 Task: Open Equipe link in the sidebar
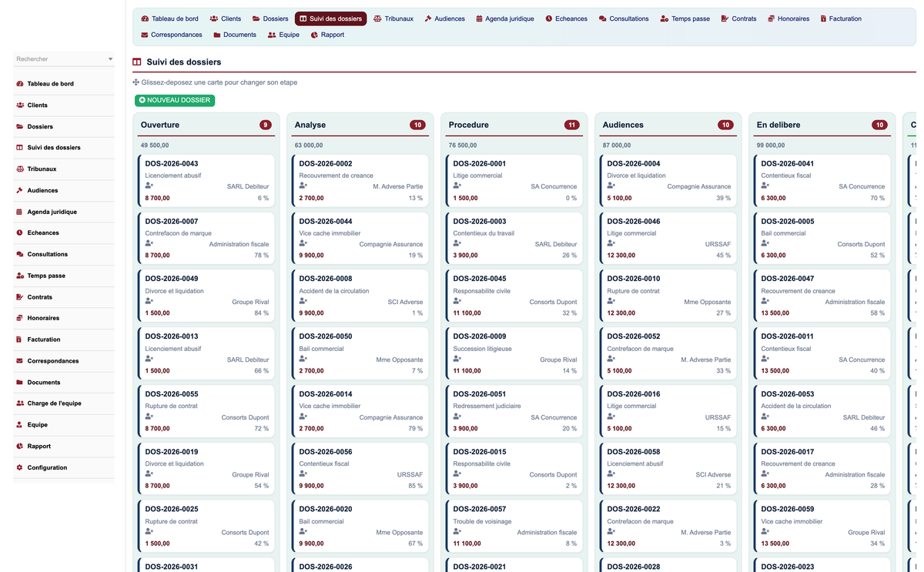(63, 425)
